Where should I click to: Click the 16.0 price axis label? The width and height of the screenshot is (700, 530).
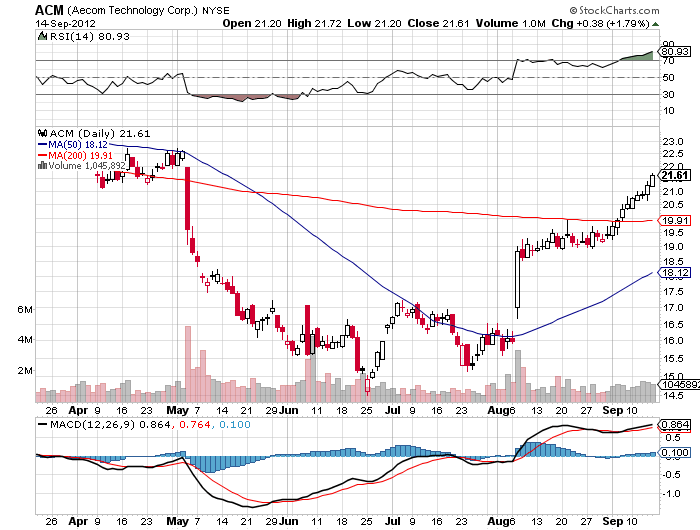pyautogui.click(x=673, y=341)
